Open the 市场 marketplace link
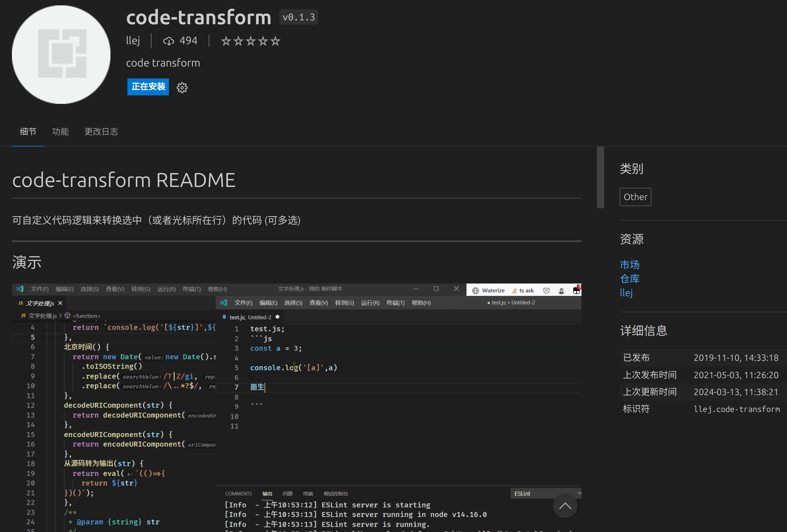 coord(630,265)
